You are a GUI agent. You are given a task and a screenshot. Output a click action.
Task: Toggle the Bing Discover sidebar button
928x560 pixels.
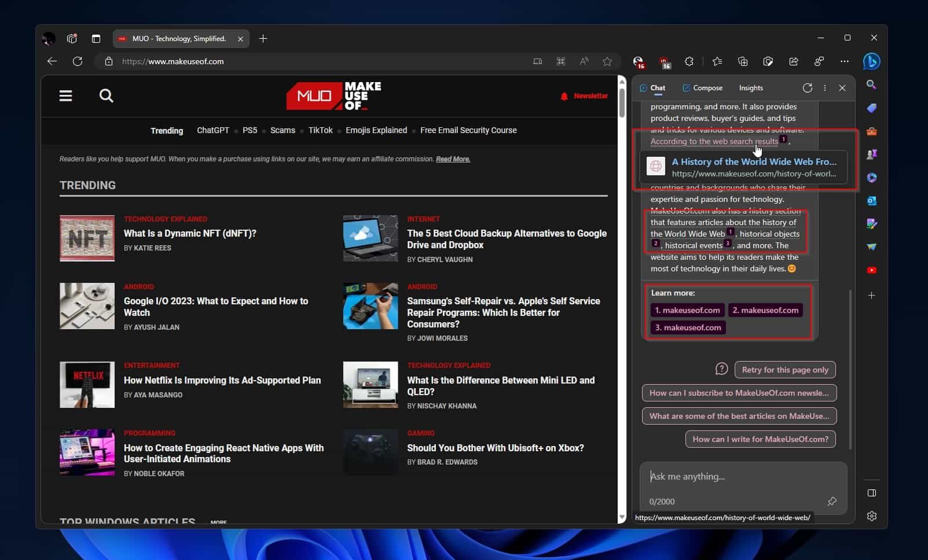tap(871, 61)
